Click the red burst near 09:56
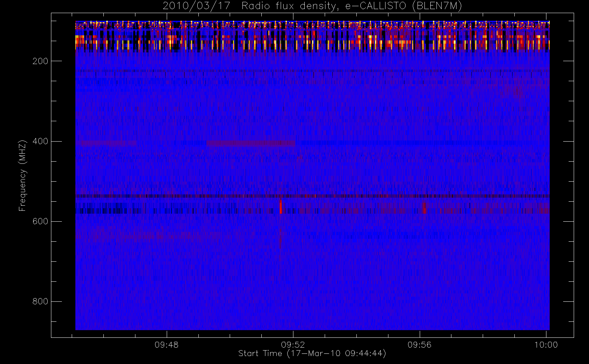 (424, 208)
